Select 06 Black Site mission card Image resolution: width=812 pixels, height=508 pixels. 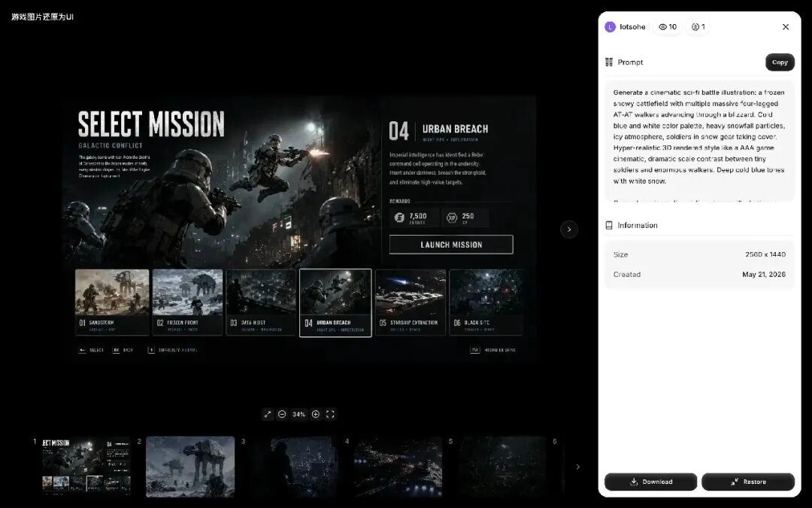point(486,303)
